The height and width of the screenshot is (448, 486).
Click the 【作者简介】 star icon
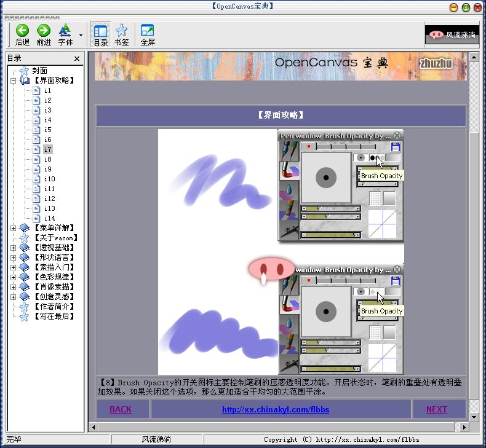(24, 307)
